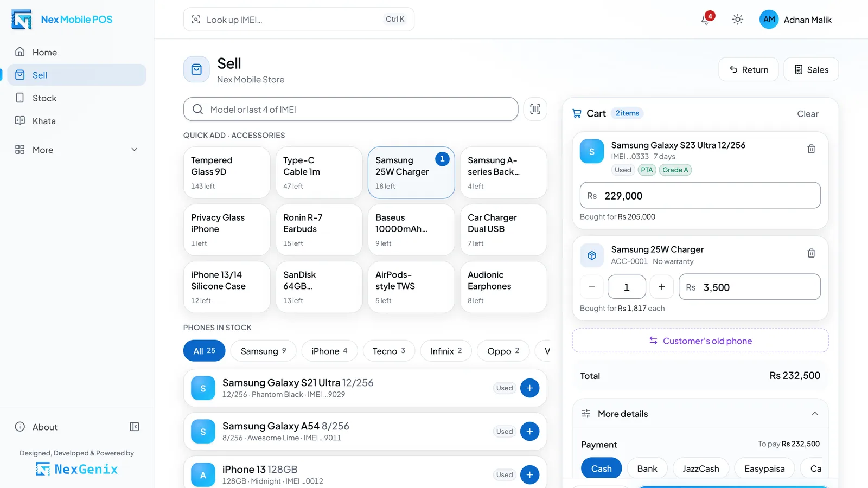Image resolution: width=868 pixels, height=488 pixels.
Task: Edit the Rs 3,500 charger price field
Action: pyautogui.click(x=749, y=287)
